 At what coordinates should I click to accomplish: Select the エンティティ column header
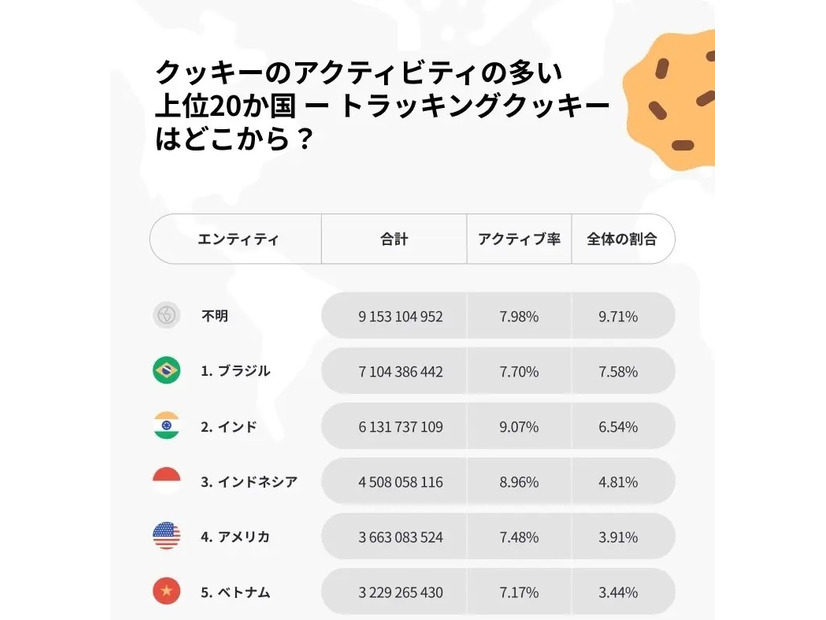click(238, 240)
